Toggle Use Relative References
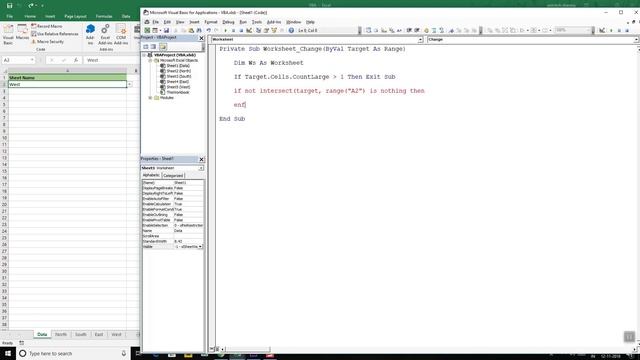This screenshot has width=640, height=360. click(x=54, y=34)
